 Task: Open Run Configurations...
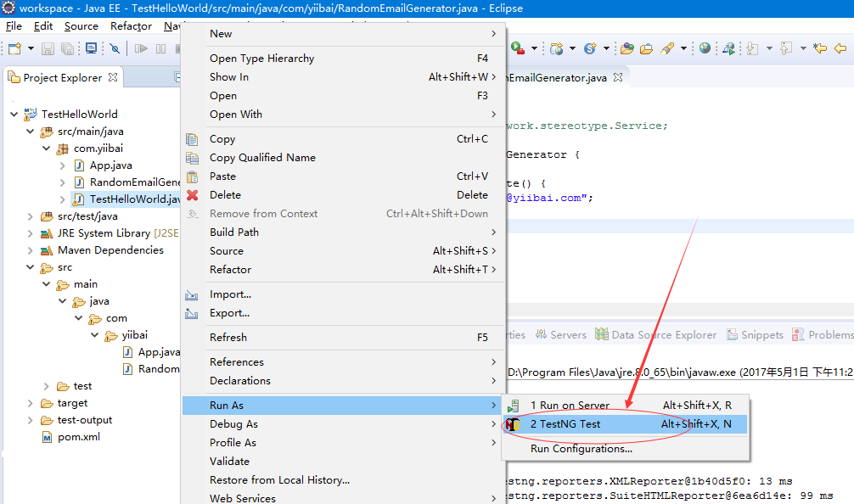(626, 449)
